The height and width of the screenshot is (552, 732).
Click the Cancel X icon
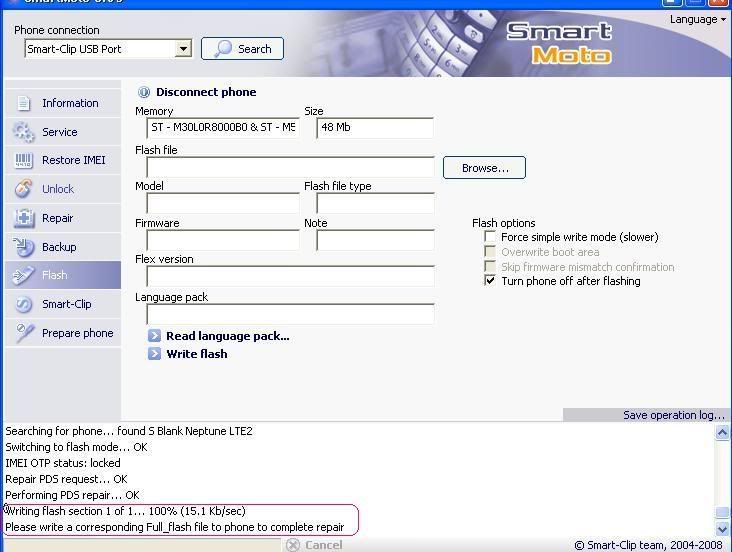click(x=293, y=545)
